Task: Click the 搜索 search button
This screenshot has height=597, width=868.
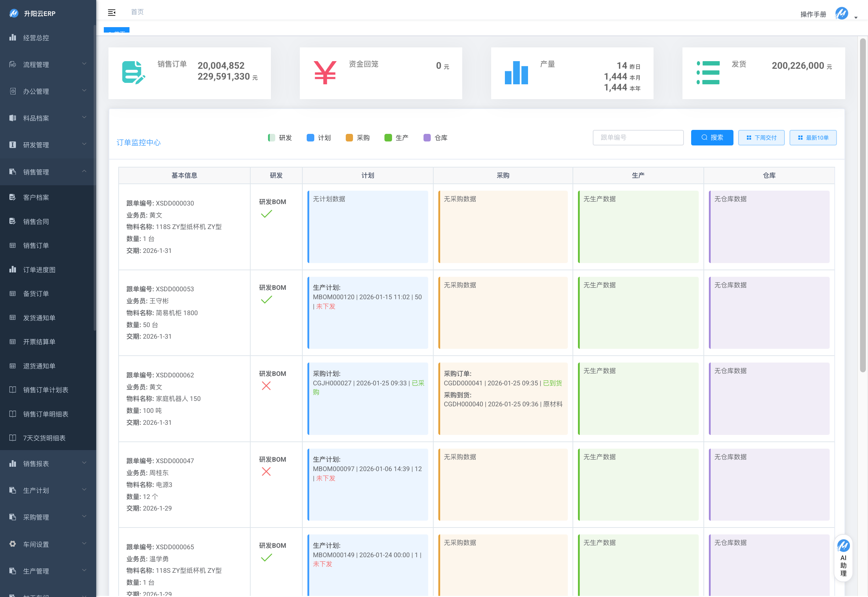Action: (712, 137)
